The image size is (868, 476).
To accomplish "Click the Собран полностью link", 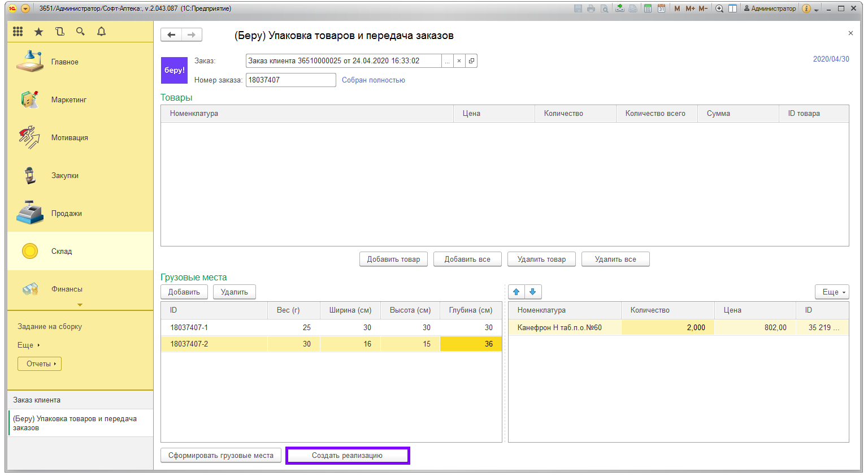I will point(373,80).
